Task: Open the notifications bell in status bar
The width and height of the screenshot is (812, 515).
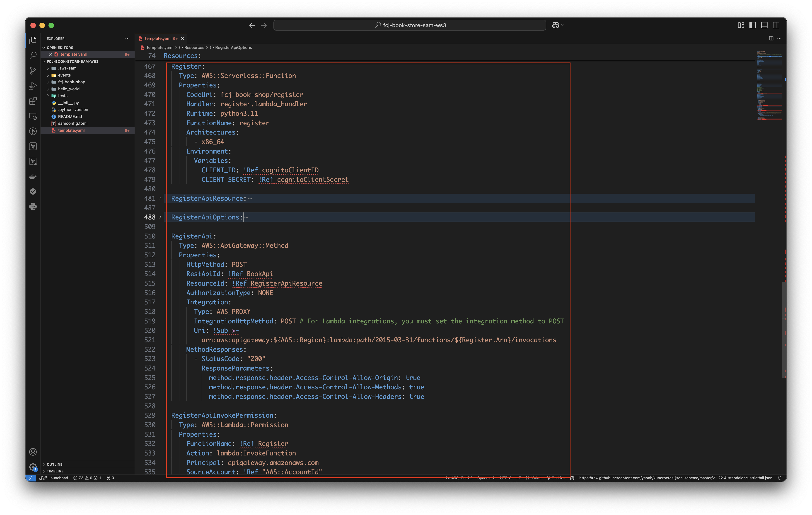Action: [x=780, y=478]
